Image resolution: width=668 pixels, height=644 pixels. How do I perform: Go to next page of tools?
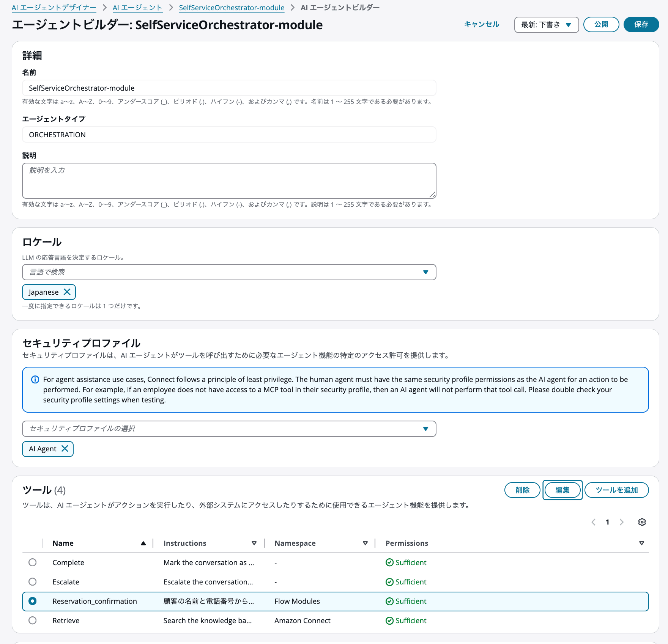(x=621, y=522)
